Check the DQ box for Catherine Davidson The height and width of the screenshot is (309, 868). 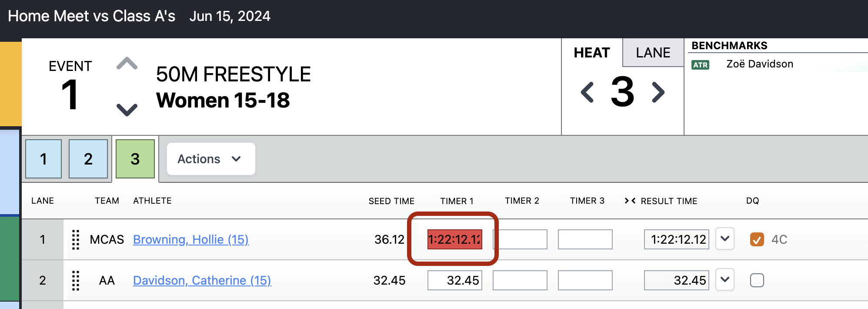pos(757,280)
